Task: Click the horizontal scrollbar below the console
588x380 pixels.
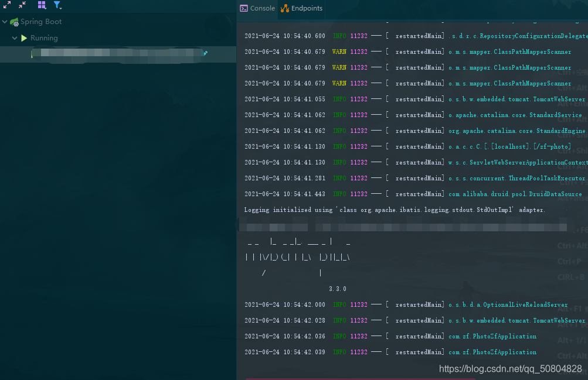Action: [410, 377]
